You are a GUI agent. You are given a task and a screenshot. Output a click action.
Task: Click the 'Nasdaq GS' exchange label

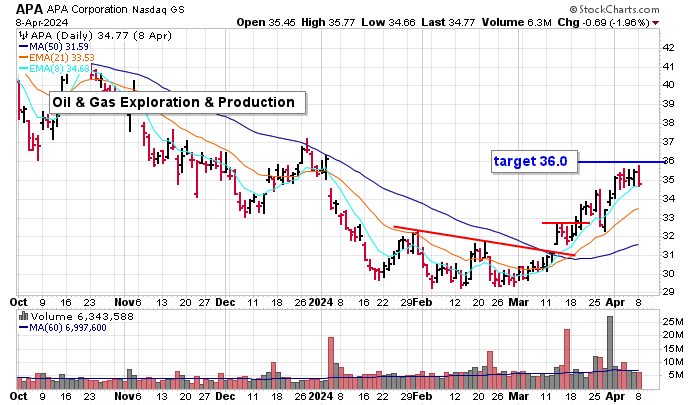(x=158, y=9)
